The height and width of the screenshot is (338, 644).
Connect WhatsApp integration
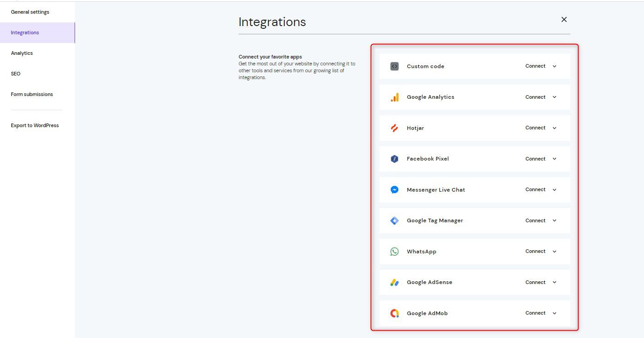[535, 251]
